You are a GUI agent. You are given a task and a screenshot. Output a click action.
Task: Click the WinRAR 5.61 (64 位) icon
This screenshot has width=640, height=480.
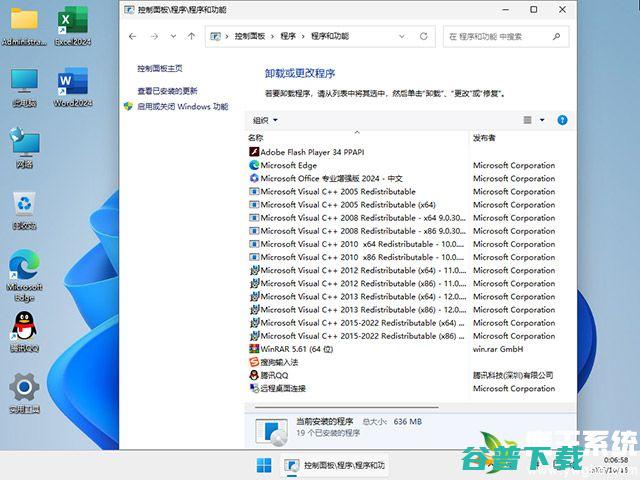[254, 349]
